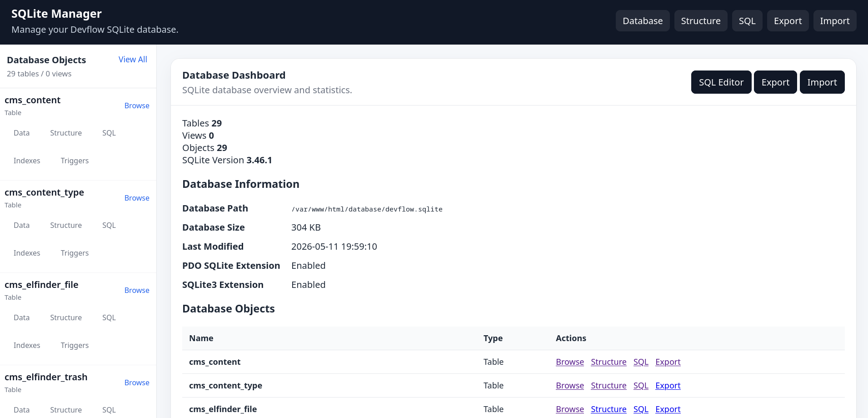Click Browse in cms_elfinder_file table row
Screen dimensions: 868x418
click(x=570, y=409)
